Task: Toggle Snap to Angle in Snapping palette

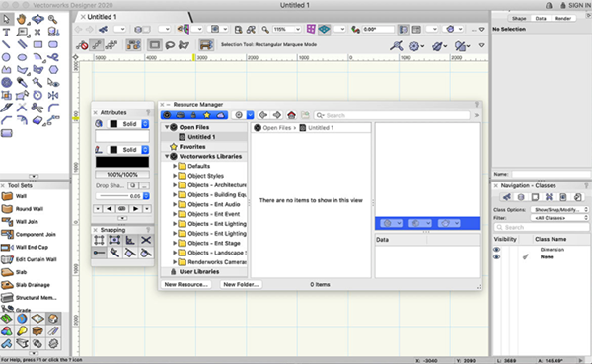Action: coord(130,240)
